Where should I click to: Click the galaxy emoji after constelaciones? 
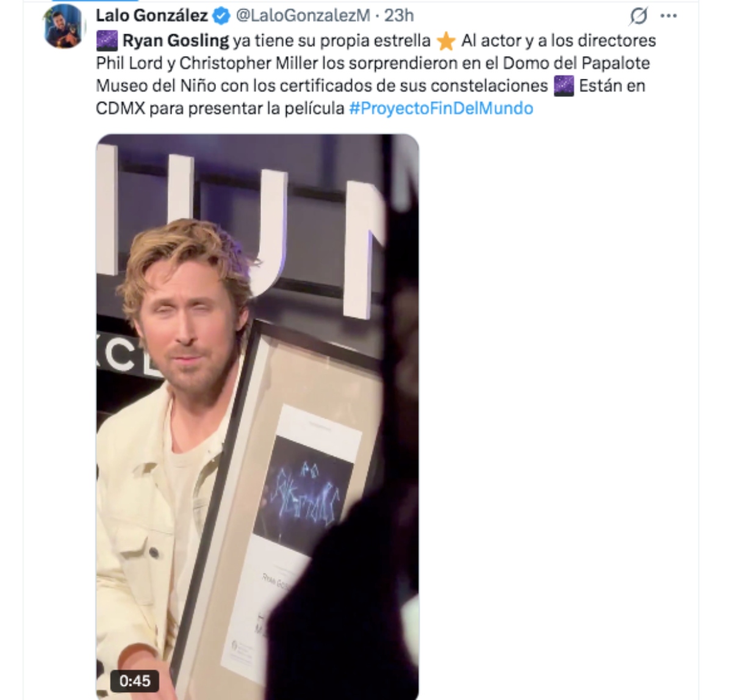(564, 86)
